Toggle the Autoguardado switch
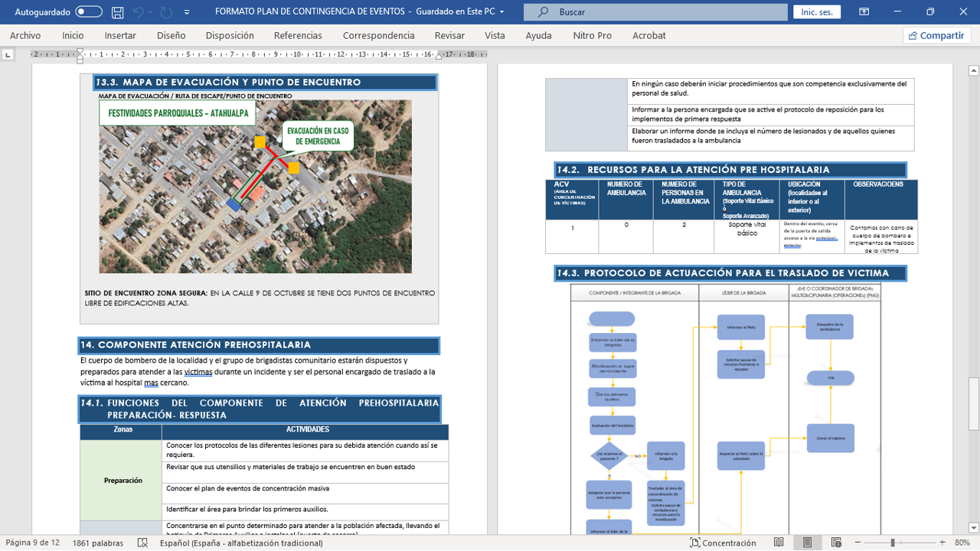The image size is (980, 551). pyautogui.click(x=89, y=12)
